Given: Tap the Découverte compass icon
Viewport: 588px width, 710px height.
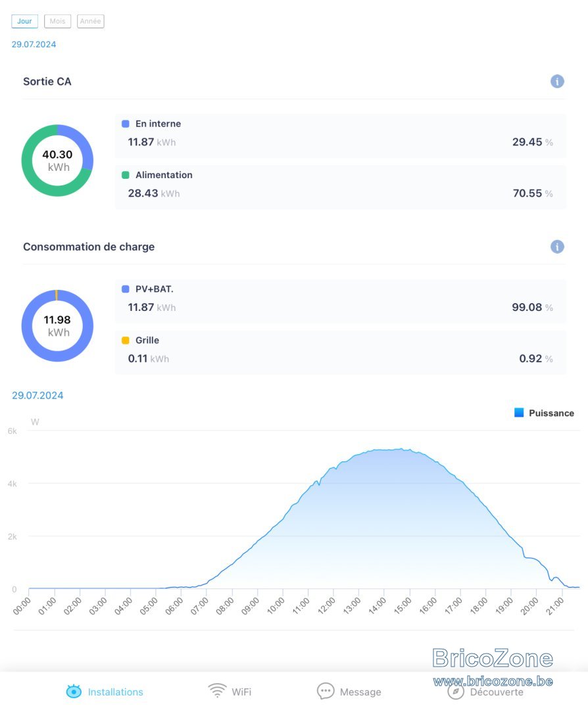Looking at the screenshot, I should [x=456, y=692].
